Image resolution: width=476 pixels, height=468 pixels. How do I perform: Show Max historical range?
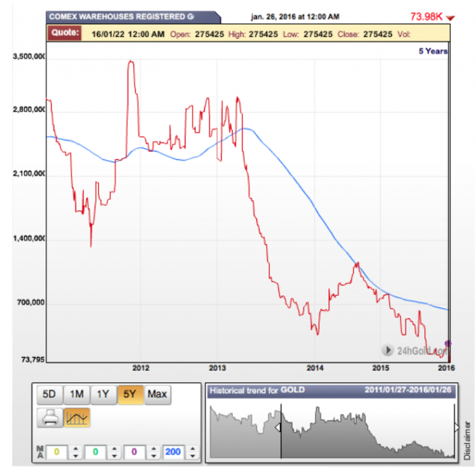pos(157,394)
